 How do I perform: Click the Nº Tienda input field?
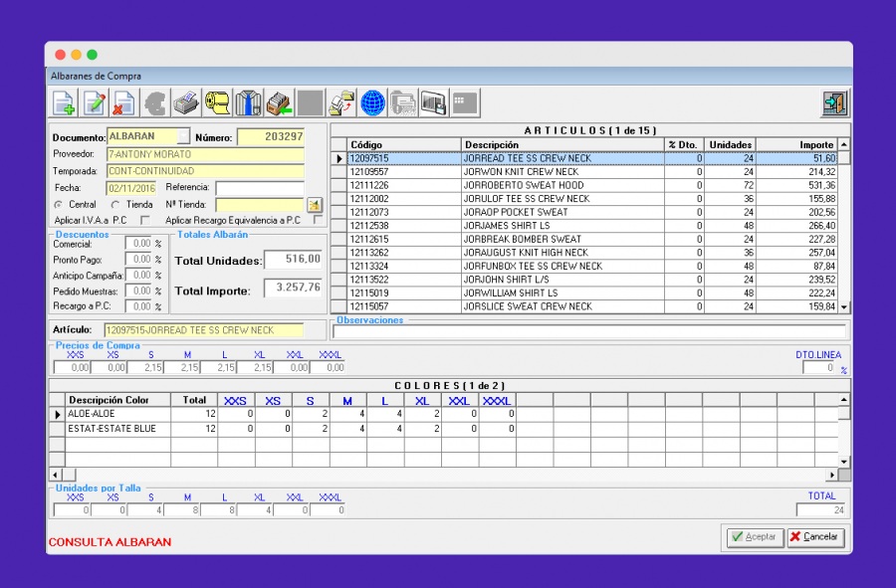260,204
